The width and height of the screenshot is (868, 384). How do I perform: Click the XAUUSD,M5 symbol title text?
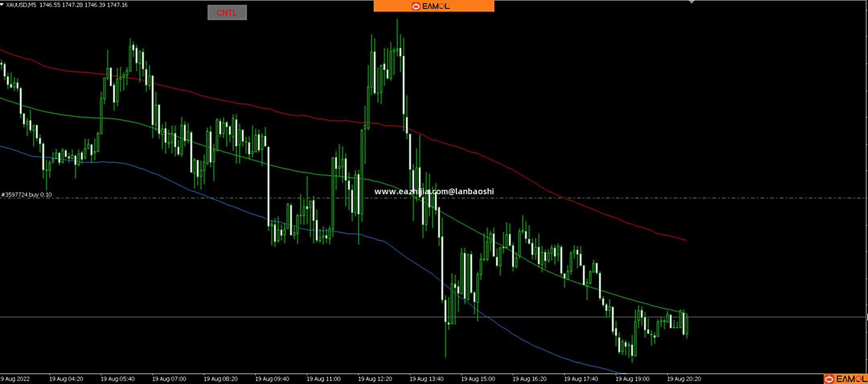[x=21, y=5]
